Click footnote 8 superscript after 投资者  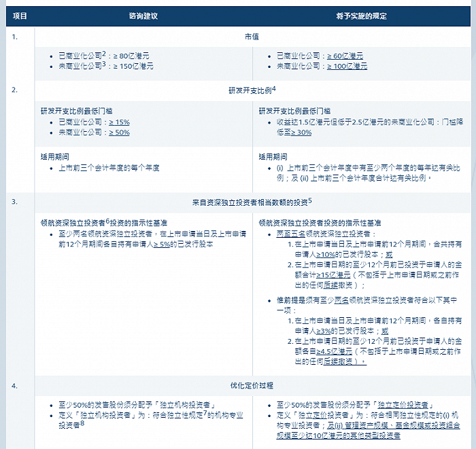click(x=82, y=423)
